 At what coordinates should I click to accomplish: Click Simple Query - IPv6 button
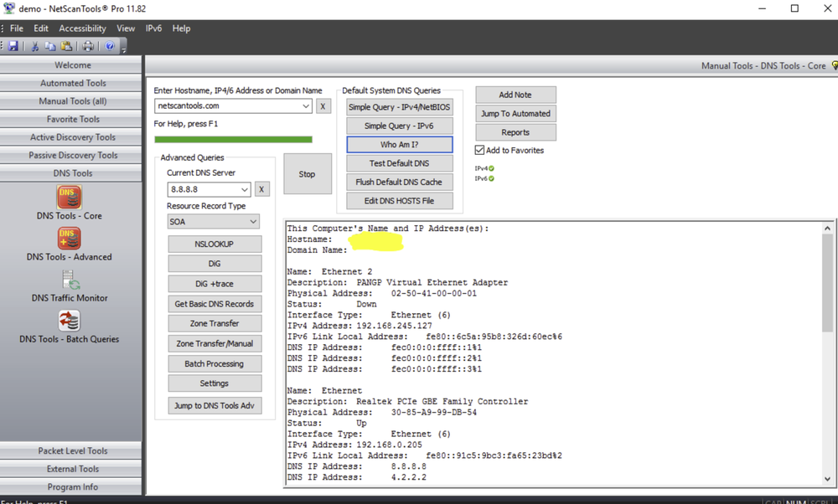coord(399,126)
